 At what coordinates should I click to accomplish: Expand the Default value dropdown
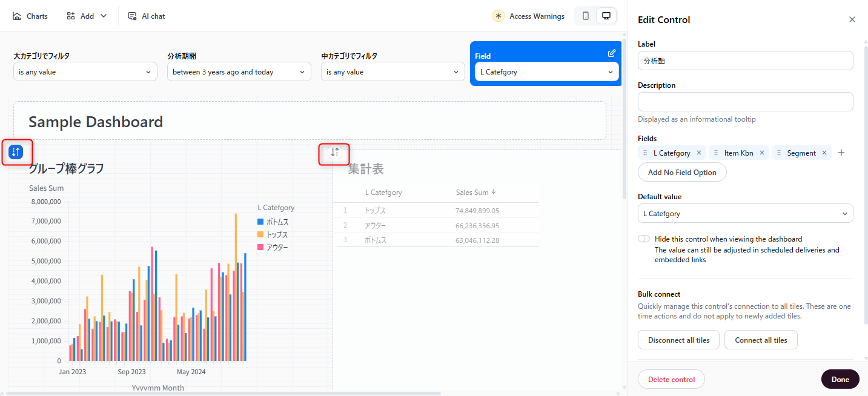pyautogui.click(x=745, y=214)
